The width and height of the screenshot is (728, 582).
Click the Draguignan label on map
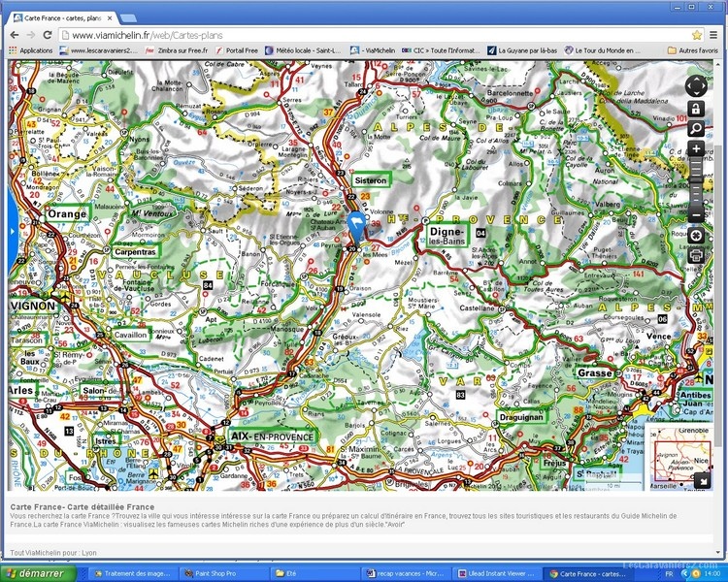[x=521, y=417]
